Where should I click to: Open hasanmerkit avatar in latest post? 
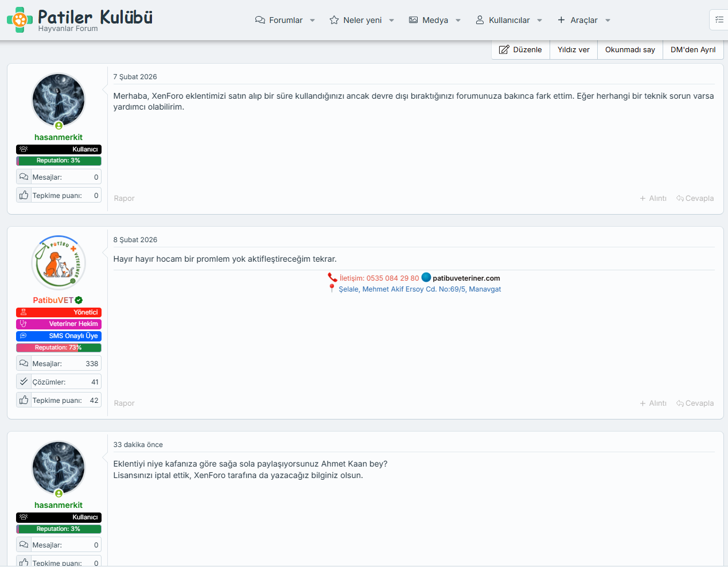(x=59, y=468)
